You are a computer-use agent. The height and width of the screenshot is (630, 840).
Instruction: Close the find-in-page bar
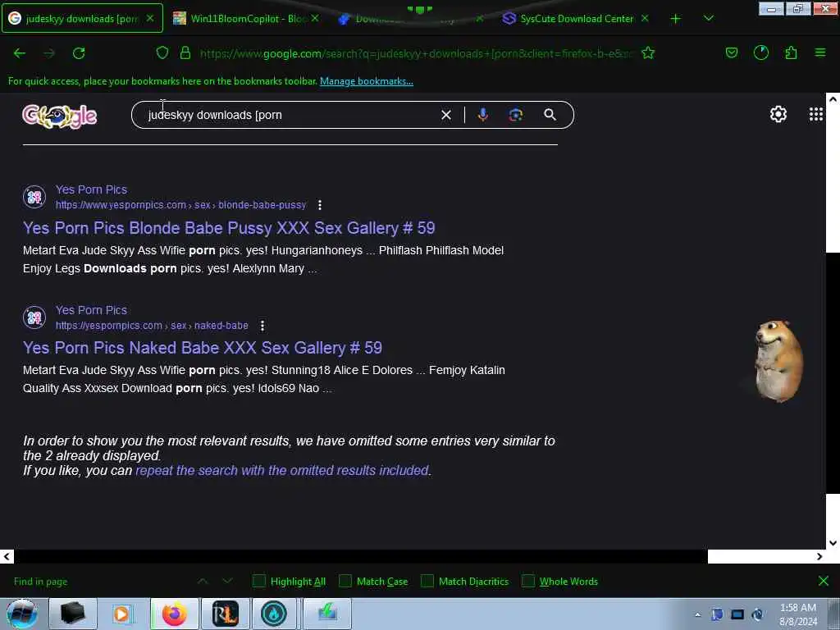pos(824,581)
